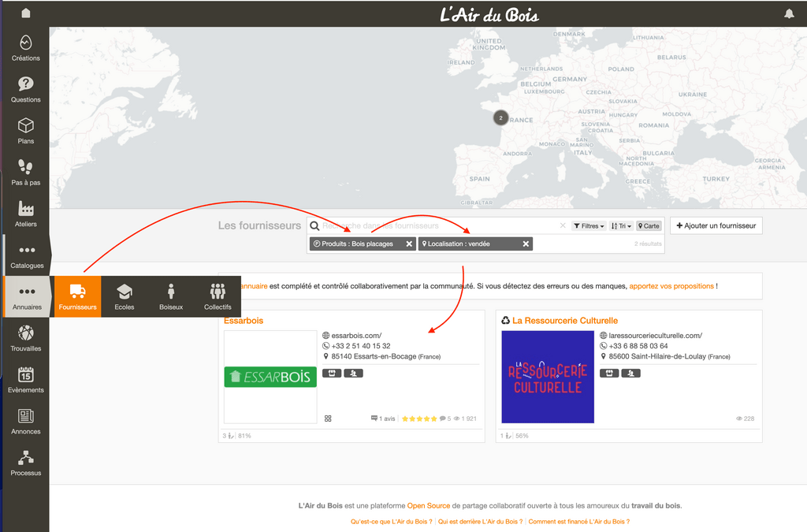Open Ateliers workshop section
Image resolution: width=807 pixels, height=532 pixels.
coord(25,214)
